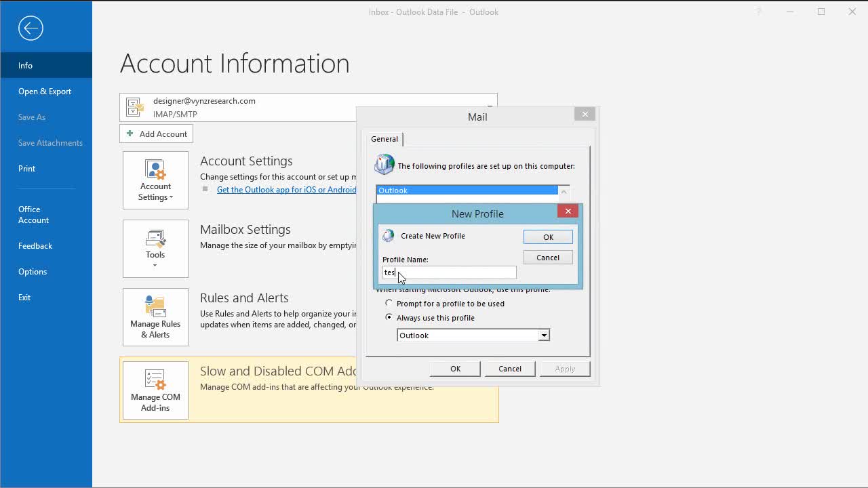Open the Open & Export menu

pos(46,91)
